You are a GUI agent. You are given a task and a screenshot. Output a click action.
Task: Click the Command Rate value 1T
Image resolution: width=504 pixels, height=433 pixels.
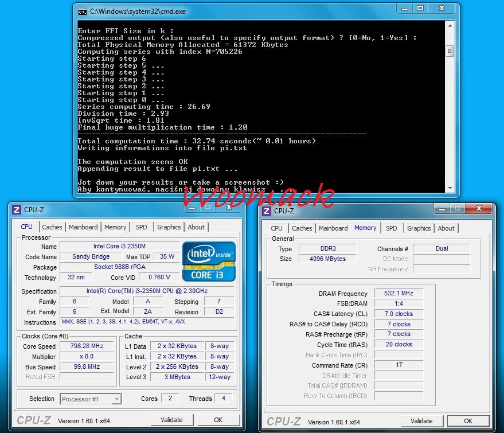399,365
